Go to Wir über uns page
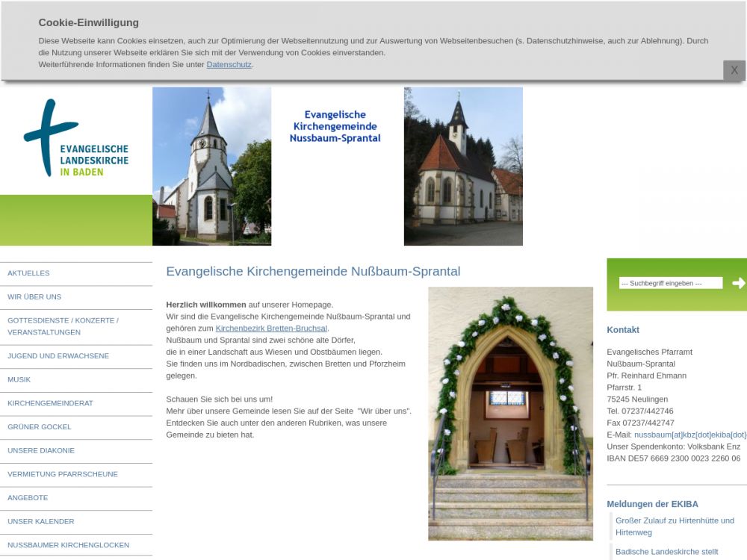The image size is (747, 560). (x=34, y=297)
